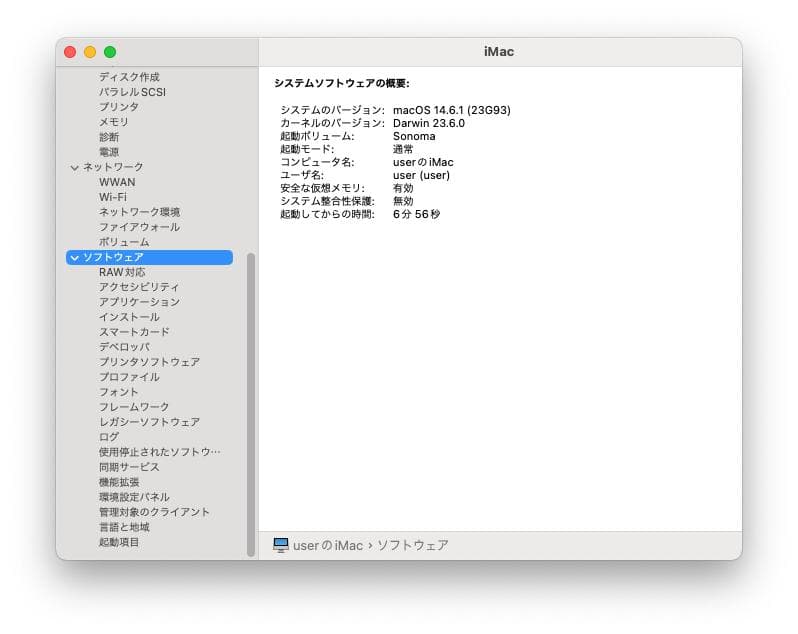Viewport: 798px width, 634px height.
Task: Click the 有効 virtual memory value
Action: 403,188
